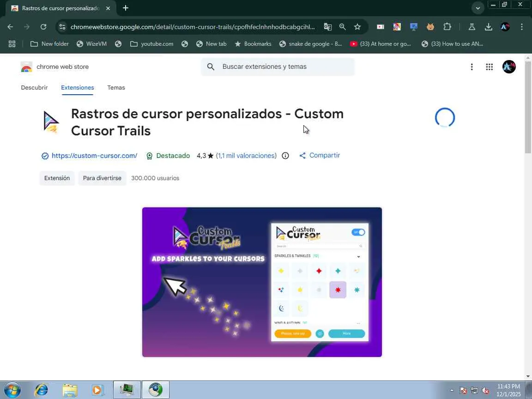
Task: Launch Internet Explorer from taskbar
Action: tap(42, 390)
